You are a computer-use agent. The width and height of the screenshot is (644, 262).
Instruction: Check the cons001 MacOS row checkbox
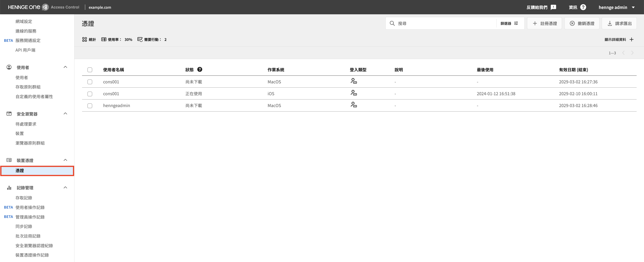pos(90,82)
